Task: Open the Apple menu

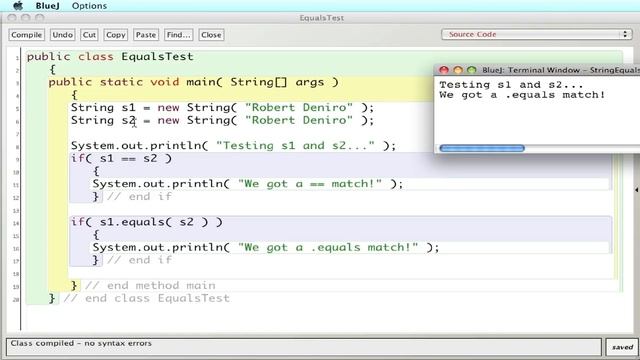Action: pos(18,6)
